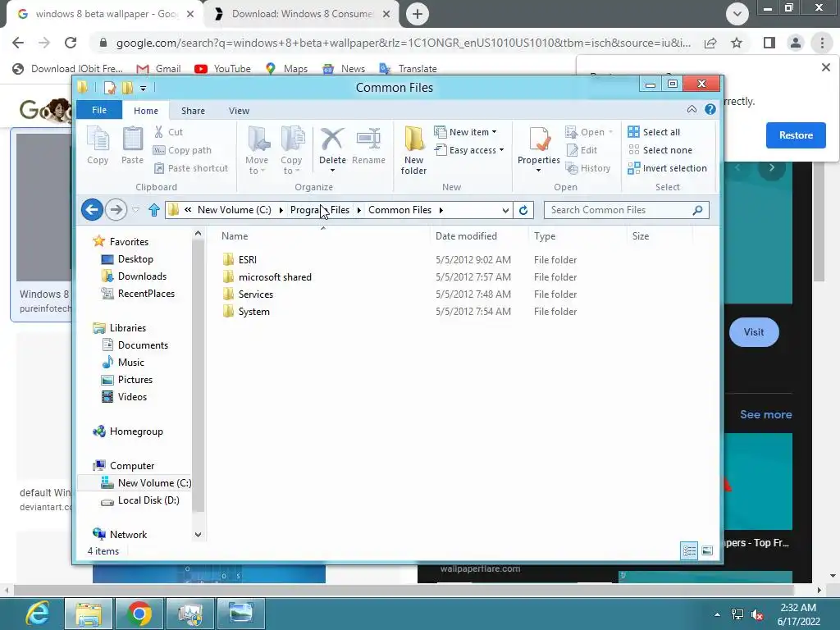Image resolution: width=840 pixels, height=630 pixels.
Task: Open Internet Explorer from taskbar
Action: point(38,614)
